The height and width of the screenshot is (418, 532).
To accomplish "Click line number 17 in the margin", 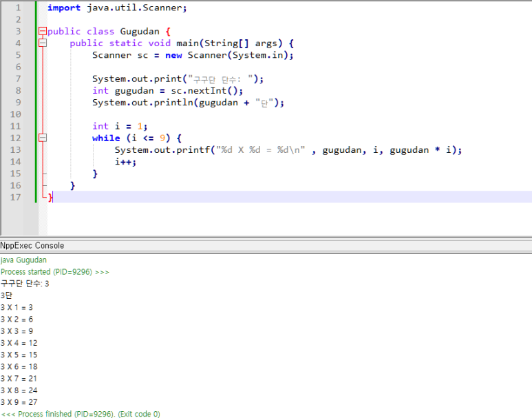I will coord(15,197).
